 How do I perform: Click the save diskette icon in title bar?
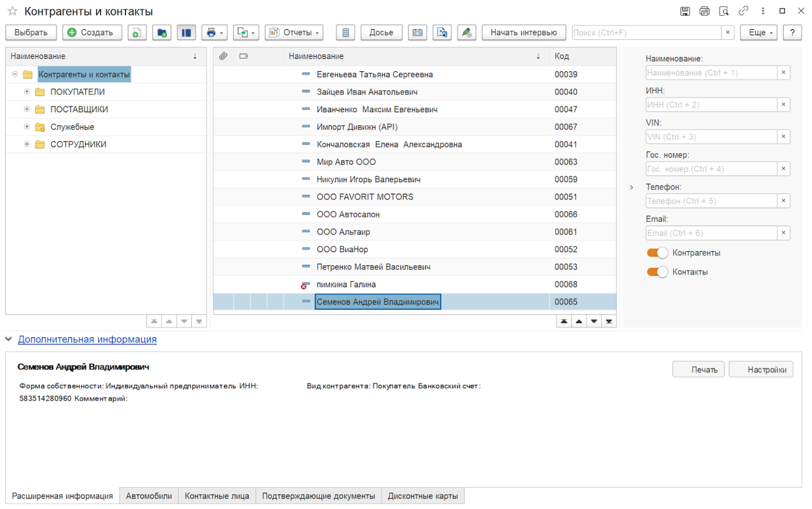click(x=685, y=11)
